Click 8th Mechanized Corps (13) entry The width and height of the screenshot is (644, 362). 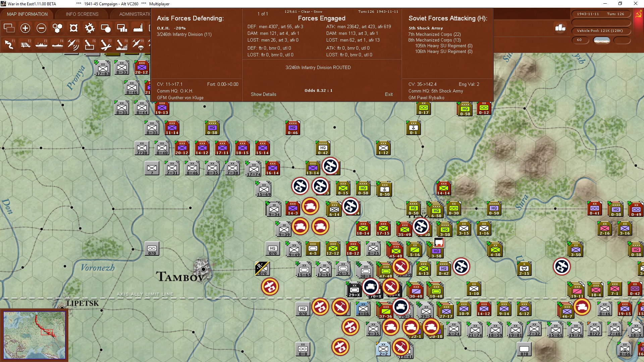pos(434,40)
